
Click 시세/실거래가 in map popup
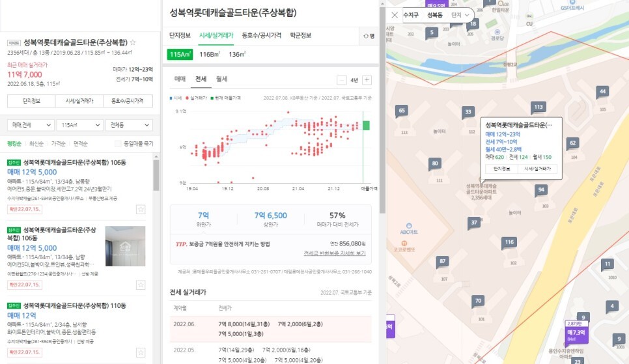pos(538,169)
